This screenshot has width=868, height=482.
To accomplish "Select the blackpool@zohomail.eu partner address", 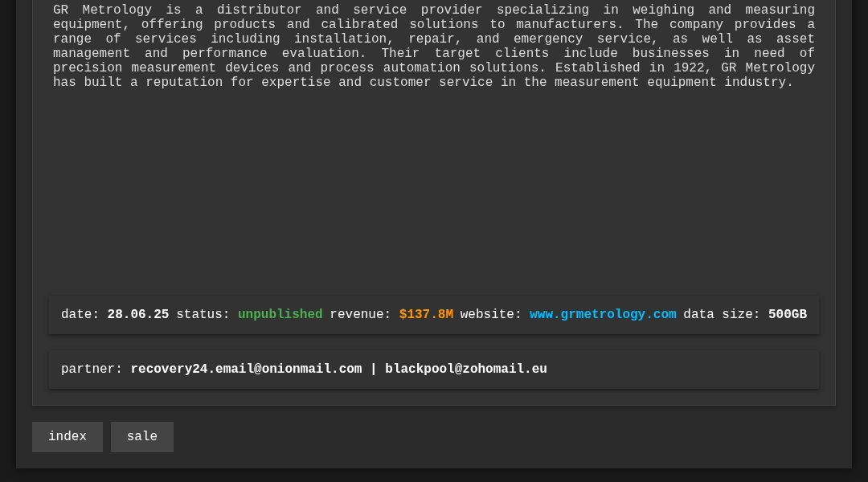I will coord(466,369).
